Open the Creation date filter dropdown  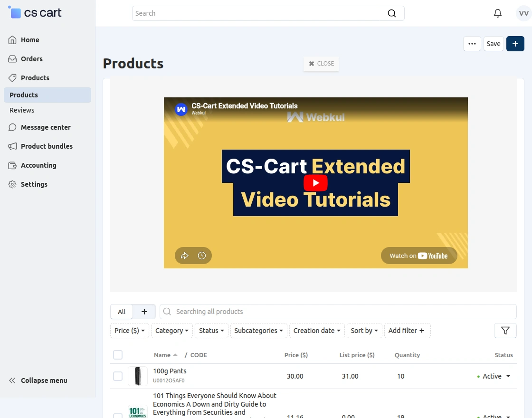[x=317, y=331]
